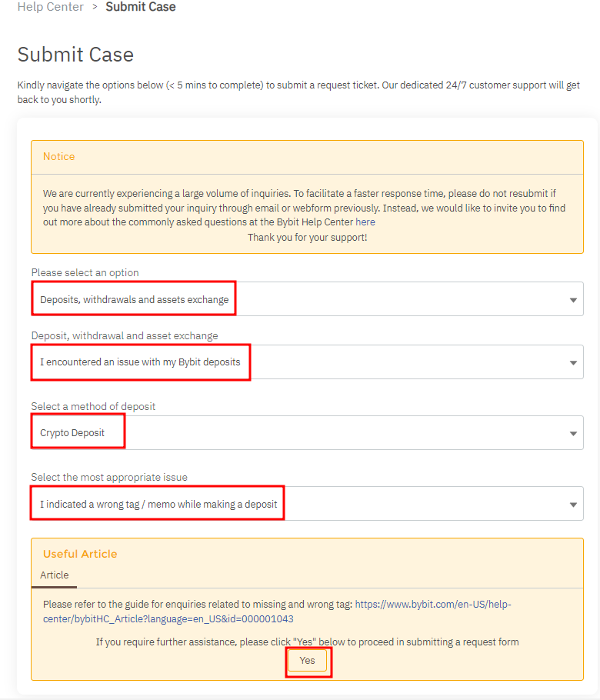Image resolution: width=600 pixels, height=700 pixels.
Task: Follow the 'here' link in the Notice
Action: click(x=365, y=222)
